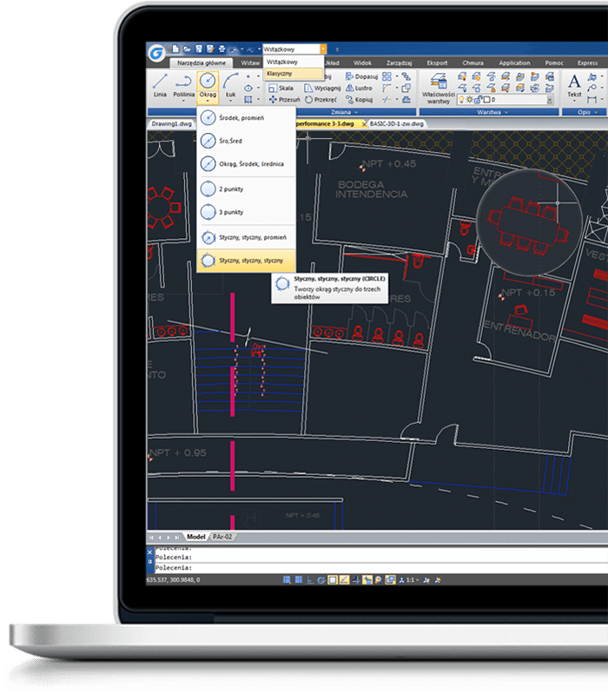Click the Print icon in quick access toolbar
This screenshot has height=700, width=608.
click(x=221, y=50)
